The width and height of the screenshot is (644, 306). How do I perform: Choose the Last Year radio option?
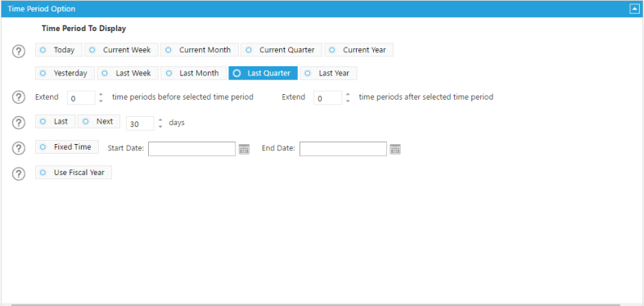click(329, 73)
